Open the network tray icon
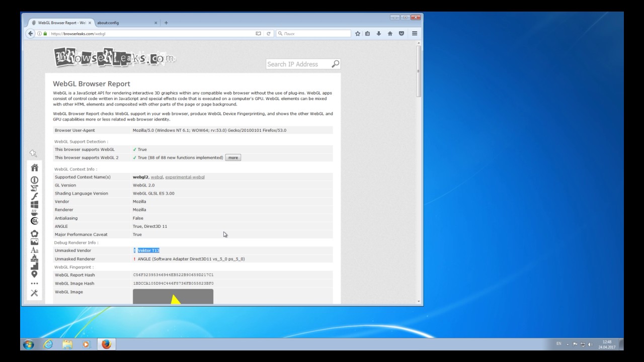The height and width of the screenshot is (362, 644). tap(583, 344)
